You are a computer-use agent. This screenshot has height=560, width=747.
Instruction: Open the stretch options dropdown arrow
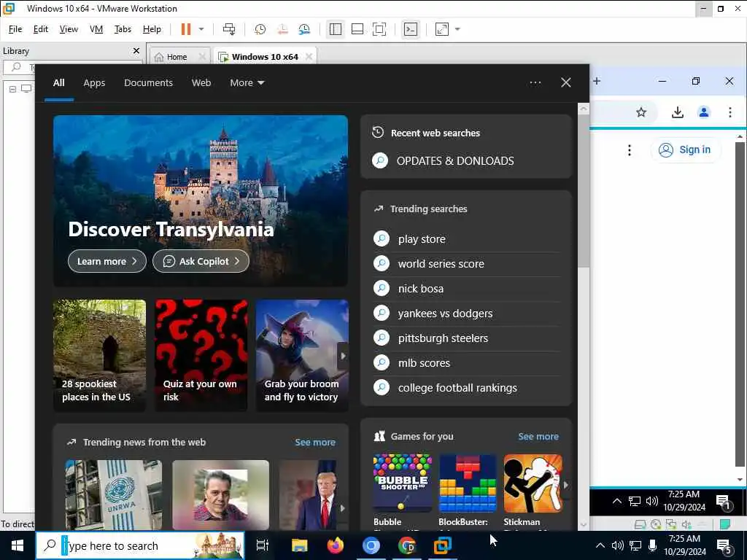tap(457, 29)
